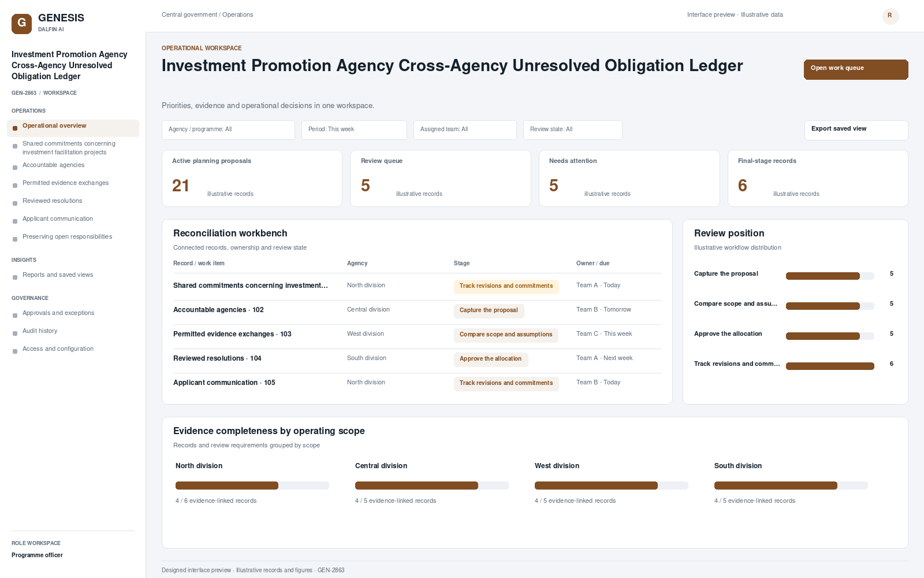Click the bullet icon beside Reviewed resolutions

coord(15,203)
